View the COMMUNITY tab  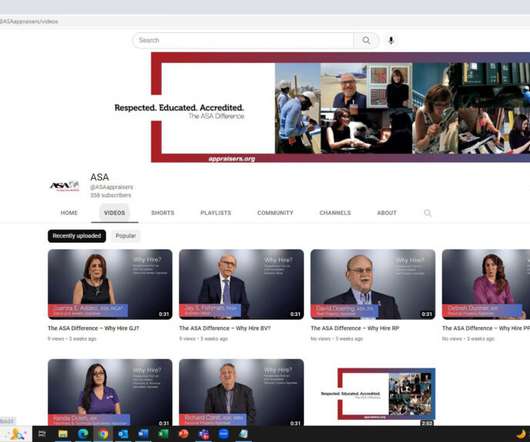275,213
